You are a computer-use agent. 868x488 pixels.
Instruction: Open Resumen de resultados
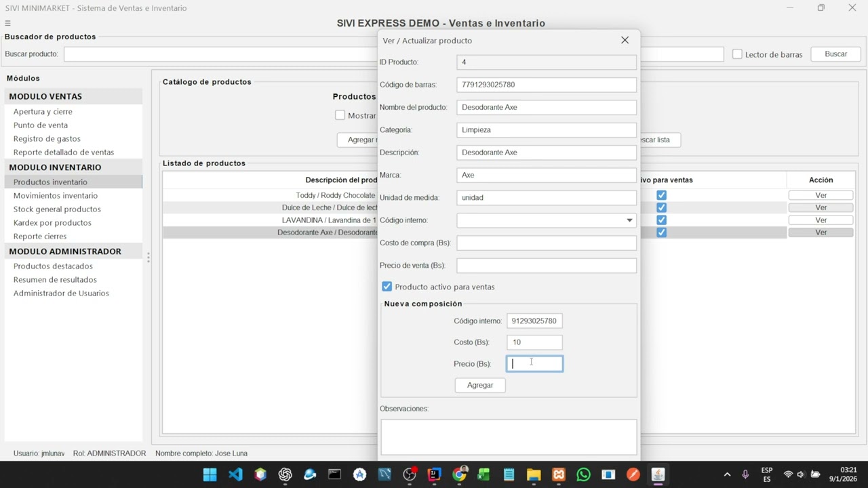pos(55,279)
